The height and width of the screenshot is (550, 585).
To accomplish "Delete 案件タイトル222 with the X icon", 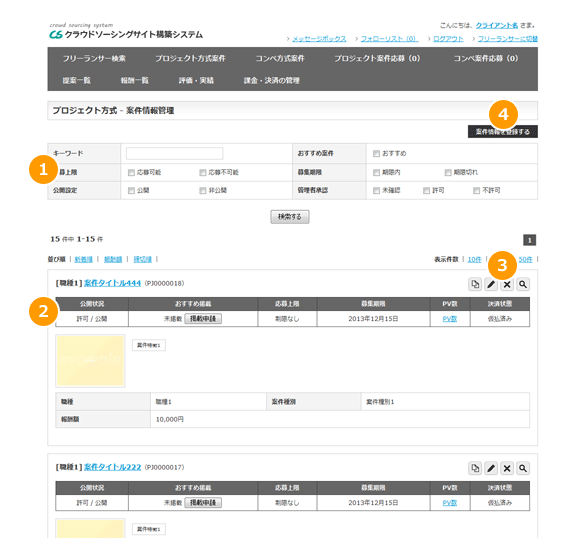I will tap(507, 468).
